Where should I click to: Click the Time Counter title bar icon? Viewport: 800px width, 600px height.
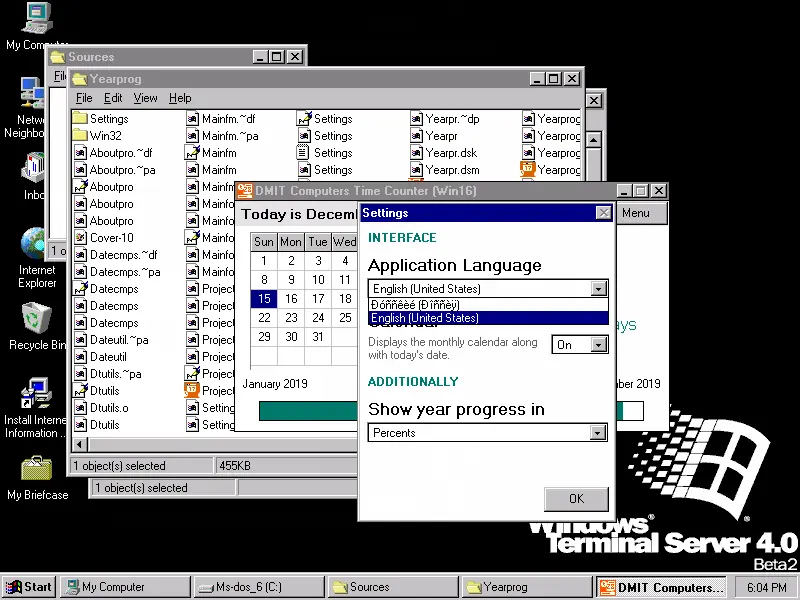(x=245, y=191)
